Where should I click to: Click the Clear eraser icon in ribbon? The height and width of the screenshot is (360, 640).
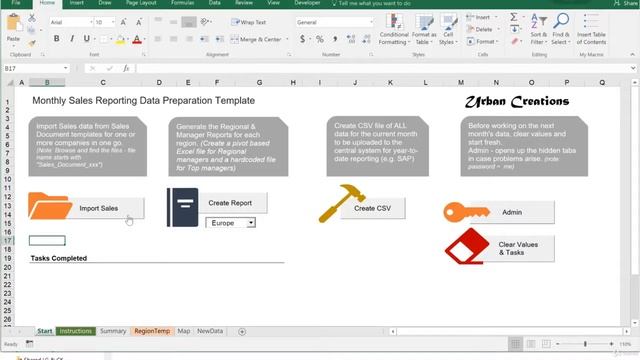point(514,41)
